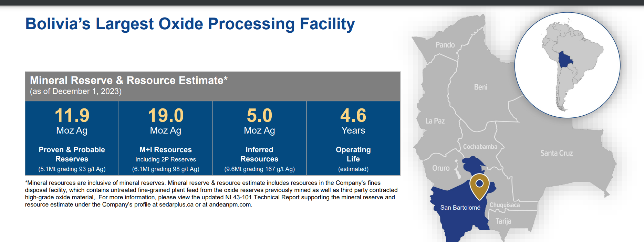
Task: Select the "Mineral Reserve & Resource Estimate*" header
Action: 129,80
